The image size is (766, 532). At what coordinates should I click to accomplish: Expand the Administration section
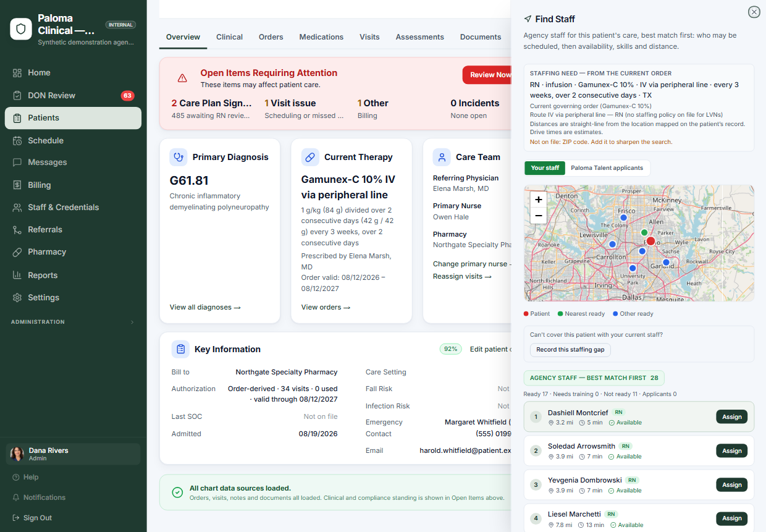point(73,322)
